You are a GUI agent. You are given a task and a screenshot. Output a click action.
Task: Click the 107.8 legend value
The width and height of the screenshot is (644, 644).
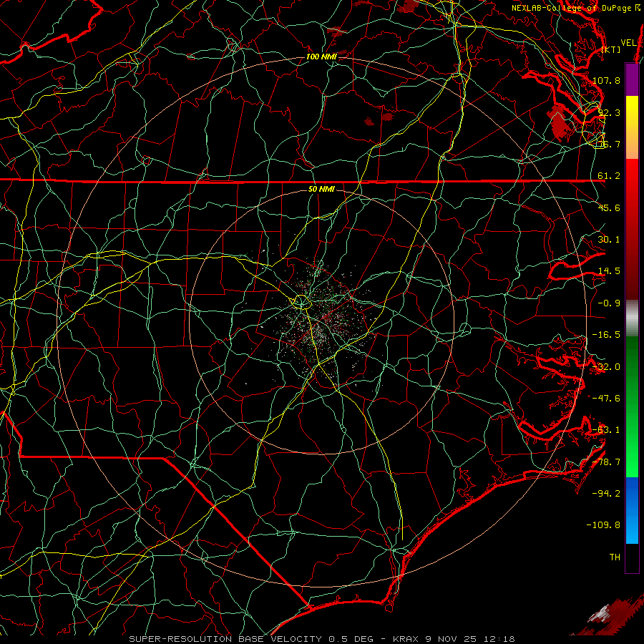tap(606, 80)
